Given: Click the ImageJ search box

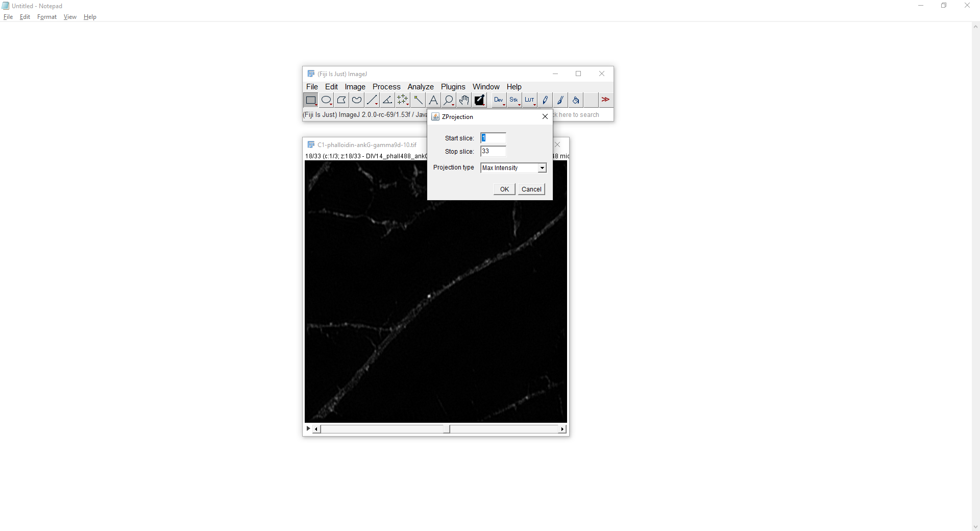Looking at the screenshot, I should [x=582, y=115].
